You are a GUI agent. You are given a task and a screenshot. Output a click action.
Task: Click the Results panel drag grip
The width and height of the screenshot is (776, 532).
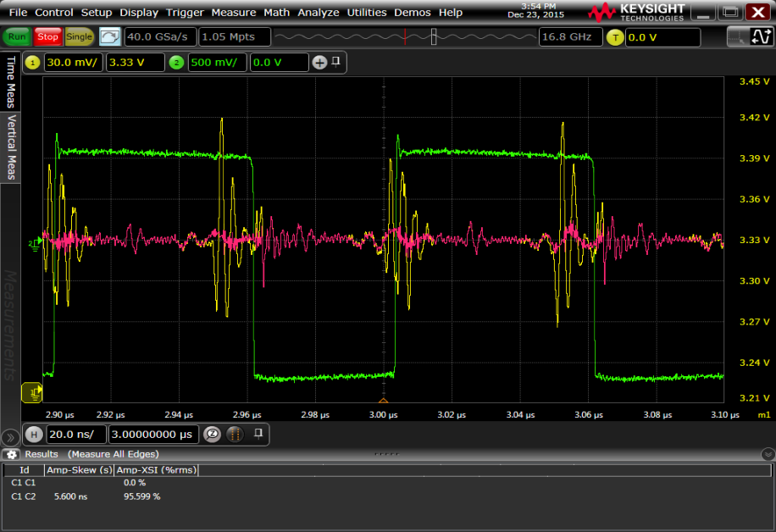pyautogui.click(x=386, y=453)
